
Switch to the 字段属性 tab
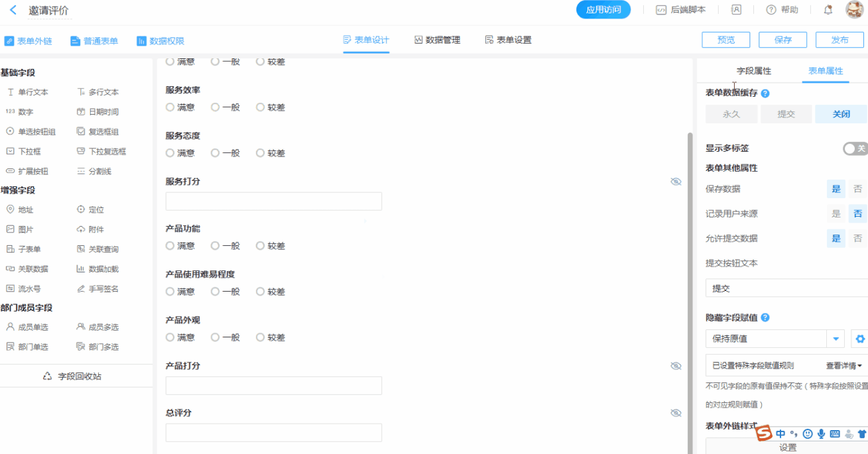754,71
